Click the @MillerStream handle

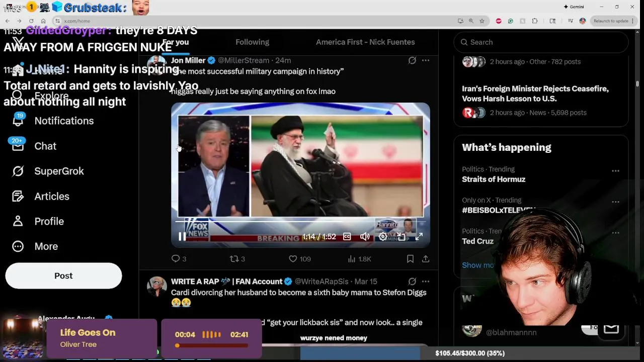244,60
